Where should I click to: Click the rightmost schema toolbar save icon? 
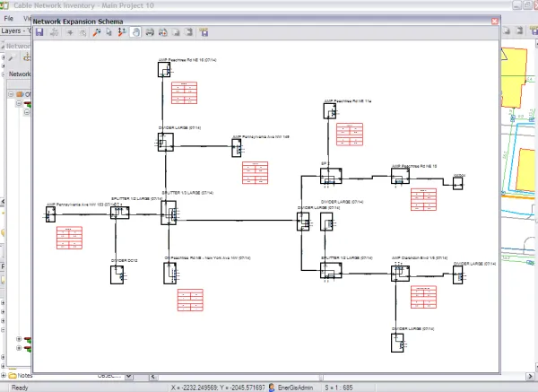(x=204, y=32)
